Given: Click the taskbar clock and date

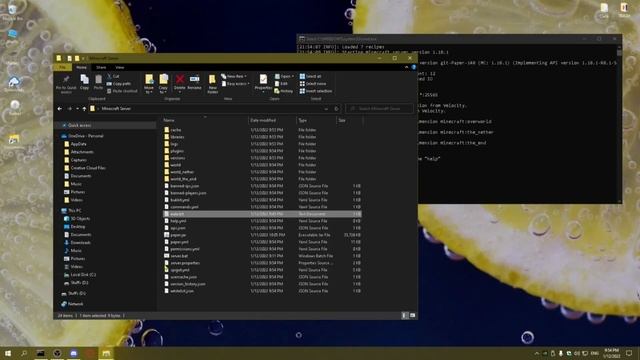Looking at the screenshot, I should (611, 353).
